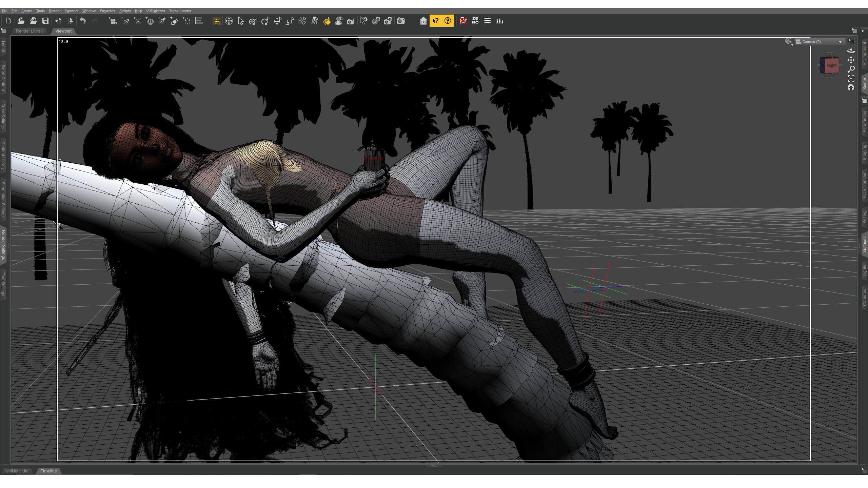
Task: Select the ActivePose bone tool
Action: (x=302, y=21)
